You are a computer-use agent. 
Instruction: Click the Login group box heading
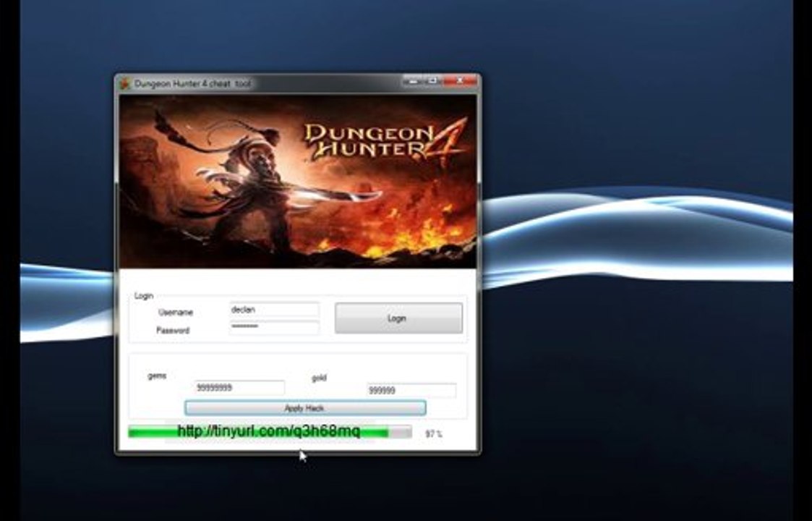pos(143,295)
